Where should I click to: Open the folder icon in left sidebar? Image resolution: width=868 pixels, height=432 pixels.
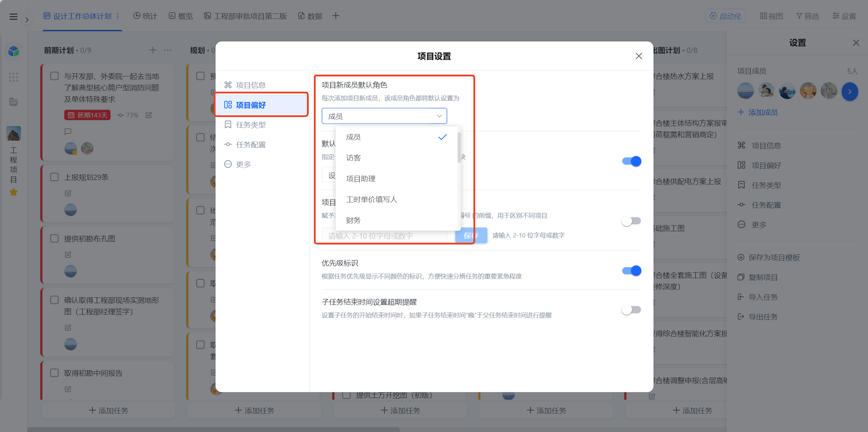pyautogui.click(x=14, y=102)
